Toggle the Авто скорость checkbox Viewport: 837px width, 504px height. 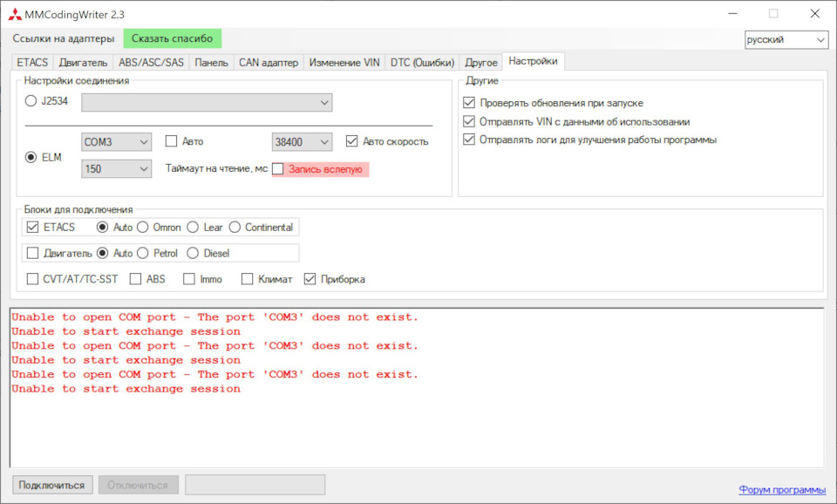click(351, 141)
